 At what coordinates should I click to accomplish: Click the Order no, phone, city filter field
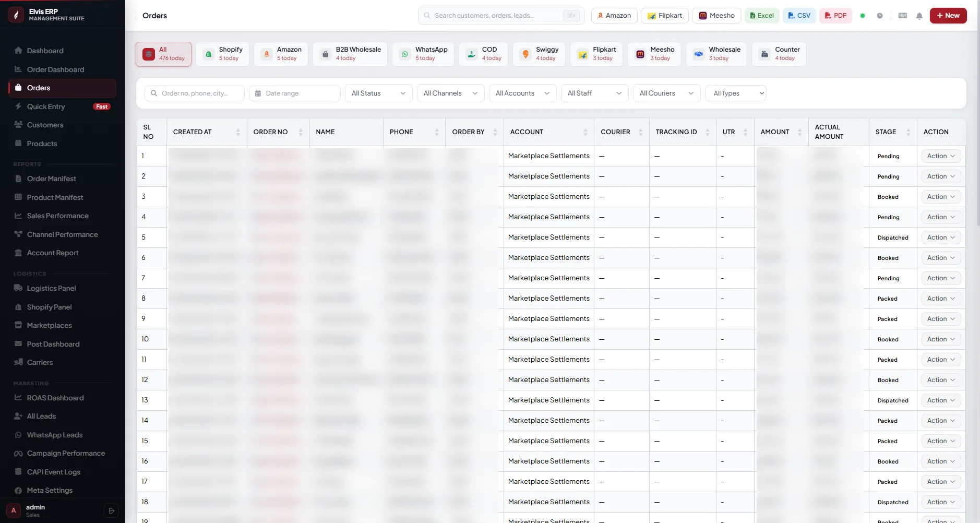click(195, 93)
